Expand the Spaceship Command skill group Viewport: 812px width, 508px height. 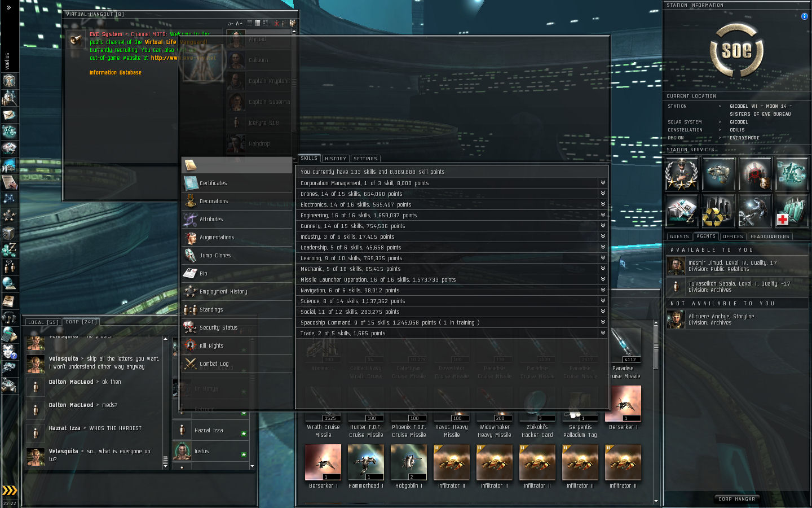point(603,322)
